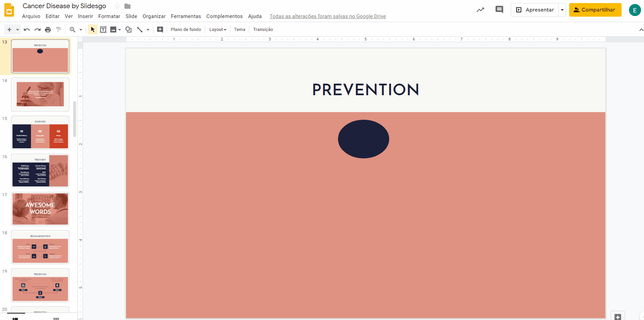Click the Explore button in the bottom corner
This screenshot has width=644, height=320.
(618, 316)
